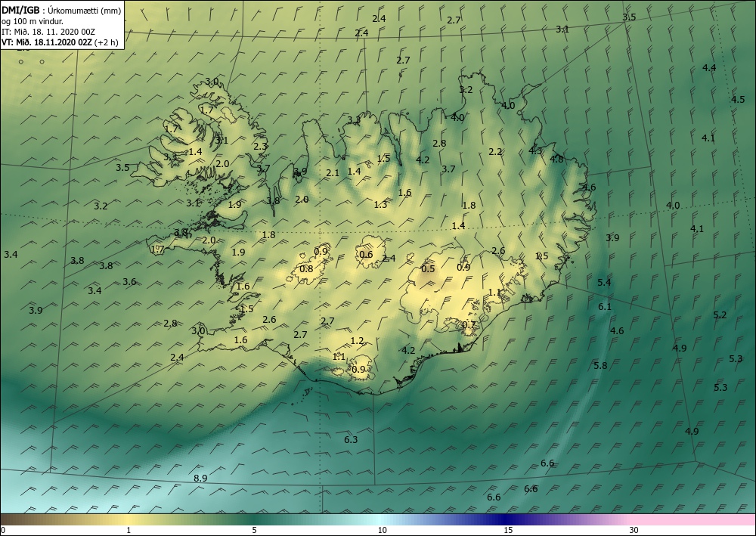Click the 1.2 value in southern Iceland

point(357,341)
